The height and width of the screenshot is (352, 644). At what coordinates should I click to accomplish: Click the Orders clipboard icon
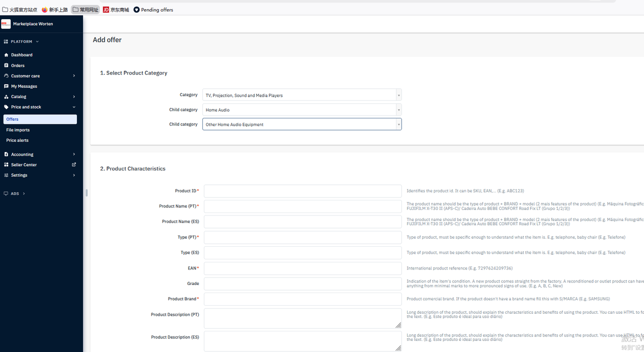click(6, 65)
